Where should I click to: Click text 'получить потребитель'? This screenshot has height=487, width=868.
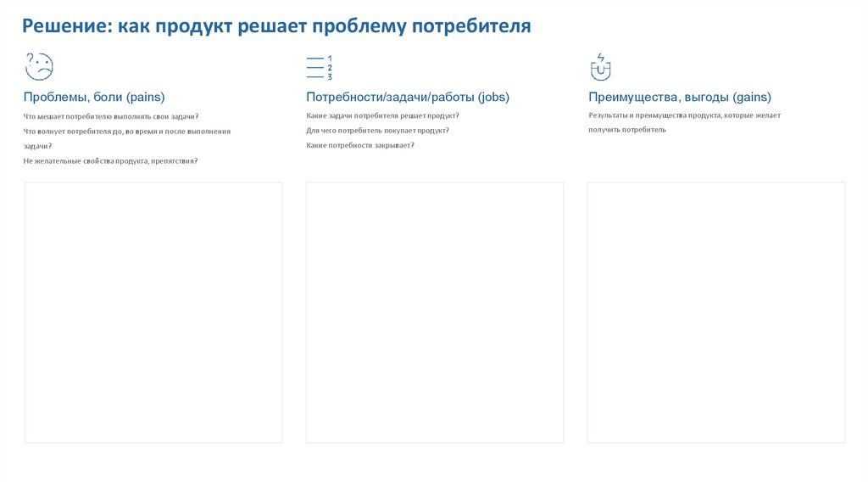(627, 130)
